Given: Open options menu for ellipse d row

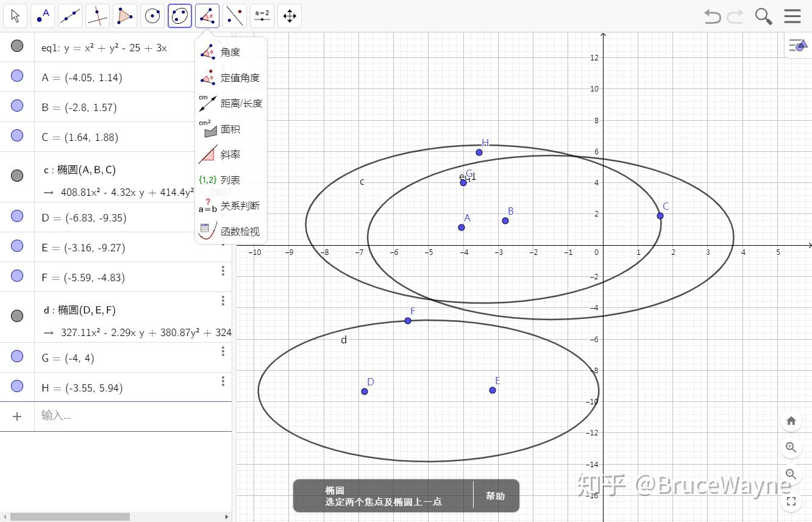Looking at the screenshot, I should click(223, 301).
